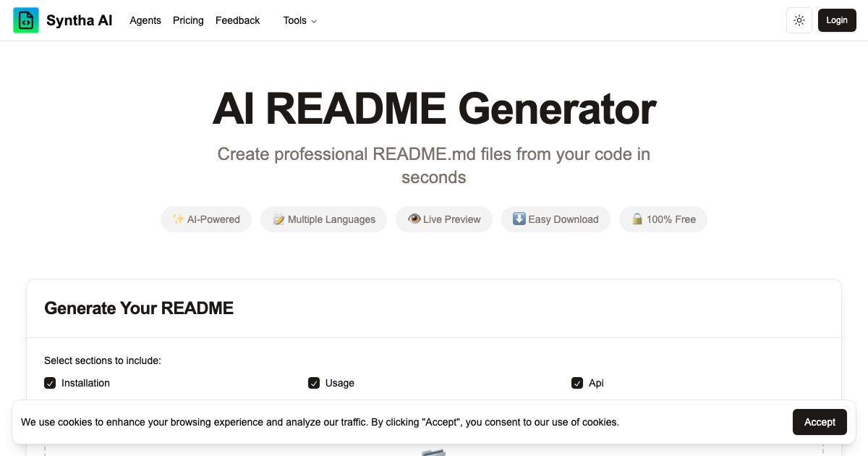Screen dimensions: 868x456
Task: Click the Live Preview badge
Action: coord(443,219)
